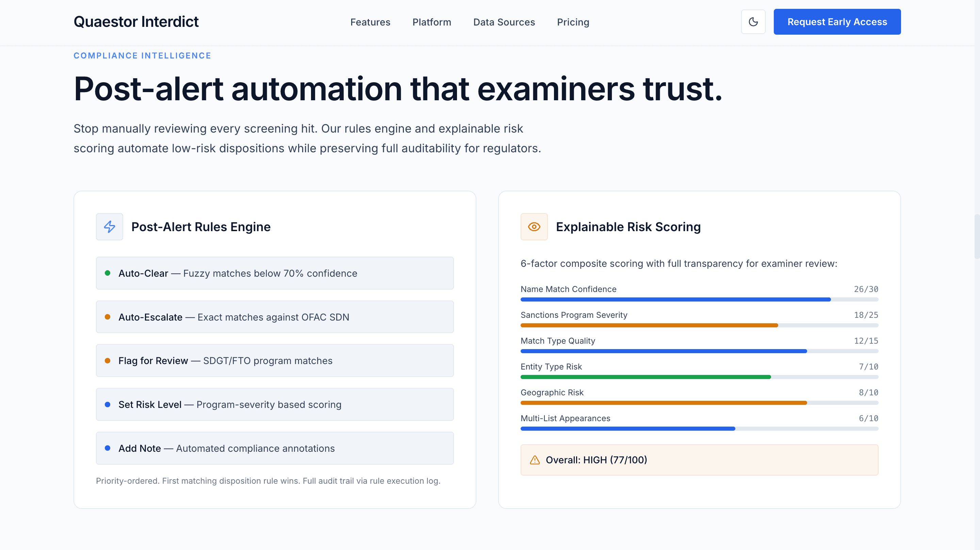980x550 pixels.
Task: Click the lightning bolt Rules Engine icon
Action: click(x=110, y=226)
